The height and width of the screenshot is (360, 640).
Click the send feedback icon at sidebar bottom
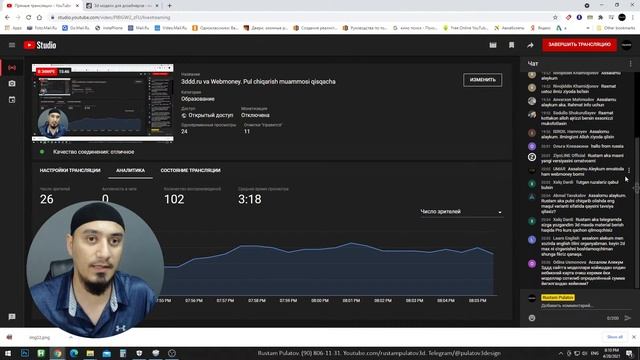(12, 317)
